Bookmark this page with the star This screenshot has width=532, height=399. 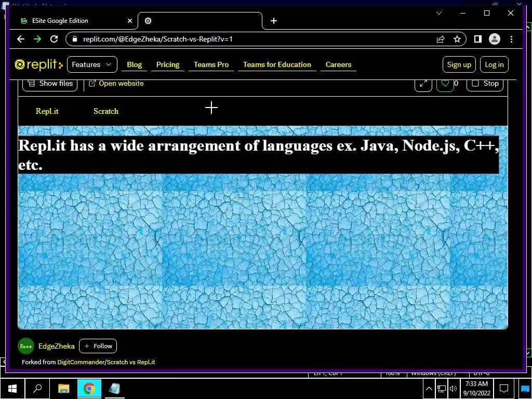(x=457, y=39)
